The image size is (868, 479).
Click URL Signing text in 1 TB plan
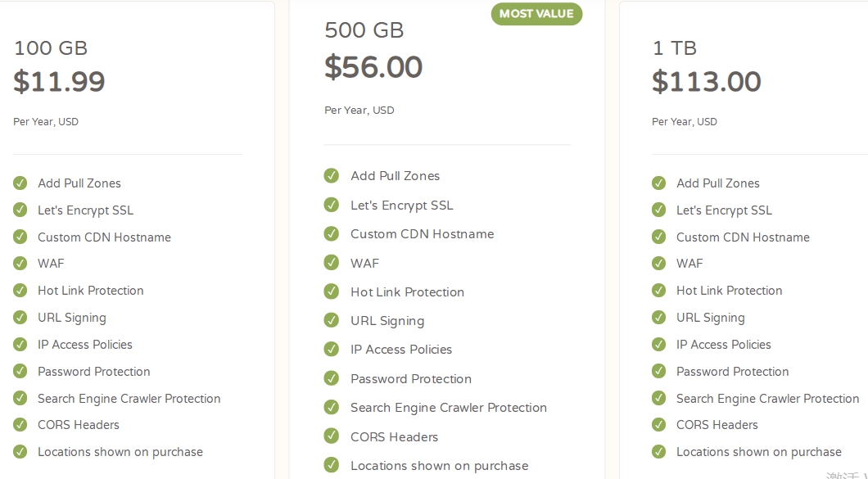[710, 318]
